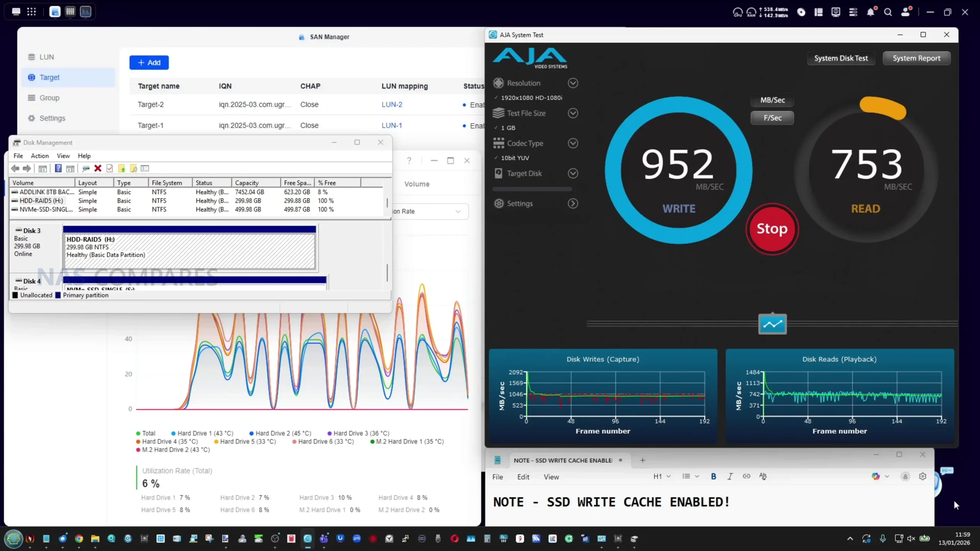980x551 pixels.
Task: Select the HDD-RAID5 (H:) volume row
Action: coord(41,201)
